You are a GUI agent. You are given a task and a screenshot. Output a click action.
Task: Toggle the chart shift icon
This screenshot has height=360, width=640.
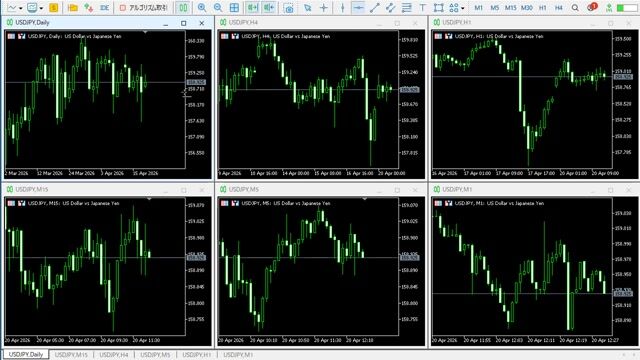(269, 7)
